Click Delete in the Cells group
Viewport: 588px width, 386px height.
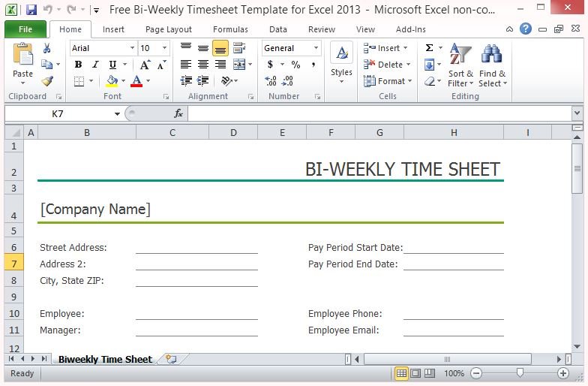tap(387, 65)
